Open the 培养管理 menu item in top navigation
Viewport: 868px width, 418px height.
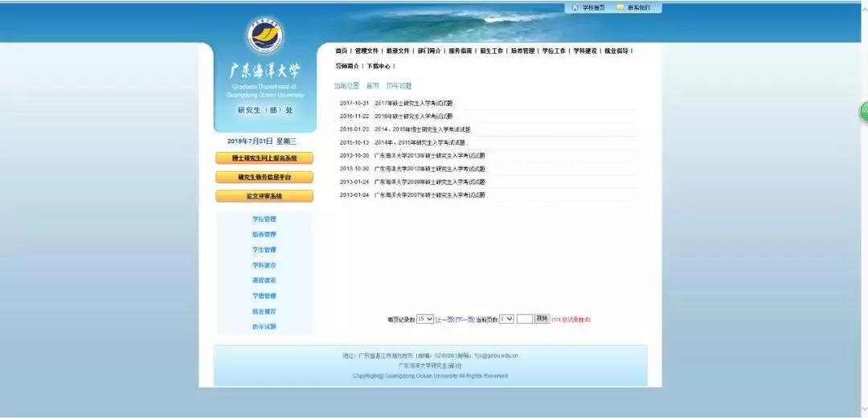click(522, 51)
